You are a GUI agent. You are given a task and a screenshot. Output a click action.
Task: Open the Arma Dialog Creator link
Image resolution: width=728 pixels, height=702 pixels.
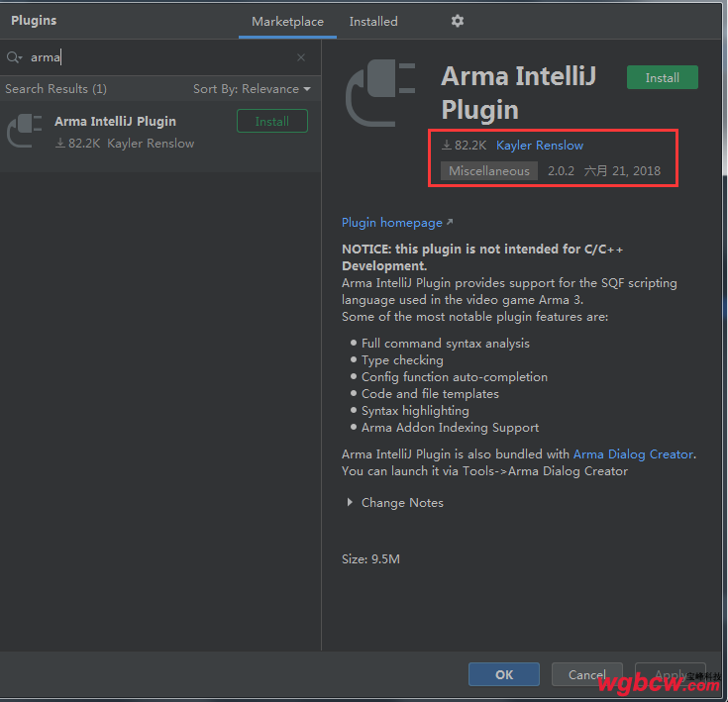[633, 454]
